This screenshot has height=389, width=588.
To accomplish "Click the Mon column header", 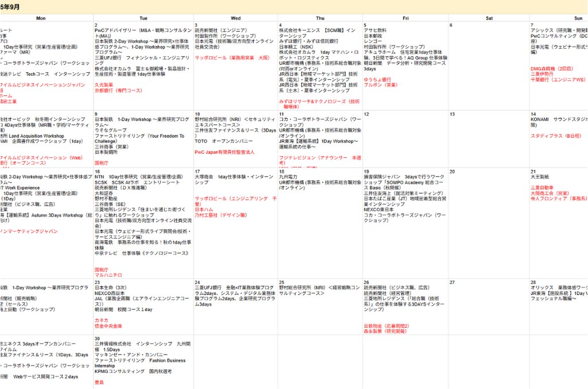I will (41, 18).
